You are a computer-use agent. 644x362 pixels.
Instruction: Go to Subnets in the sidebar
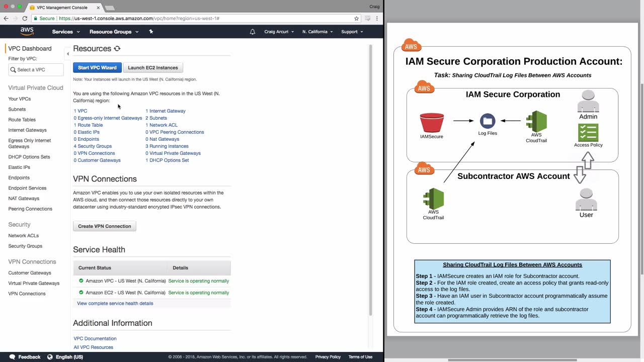(17, 109)
